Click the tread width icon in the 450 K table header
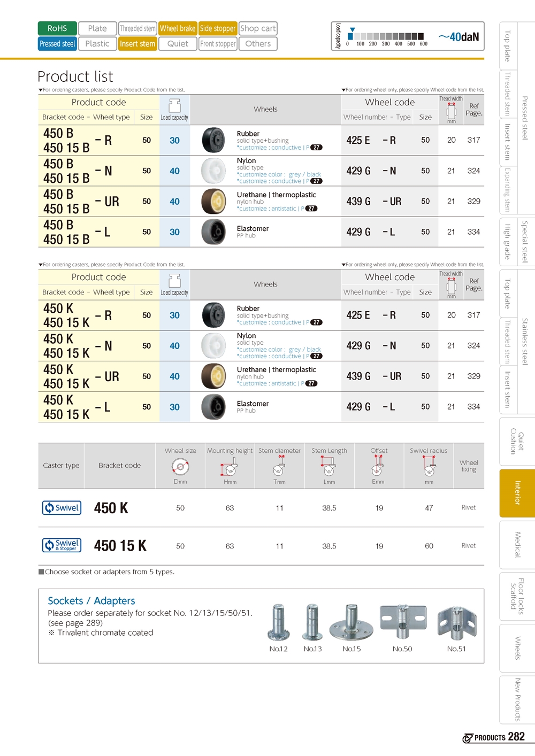 (452, 286)
